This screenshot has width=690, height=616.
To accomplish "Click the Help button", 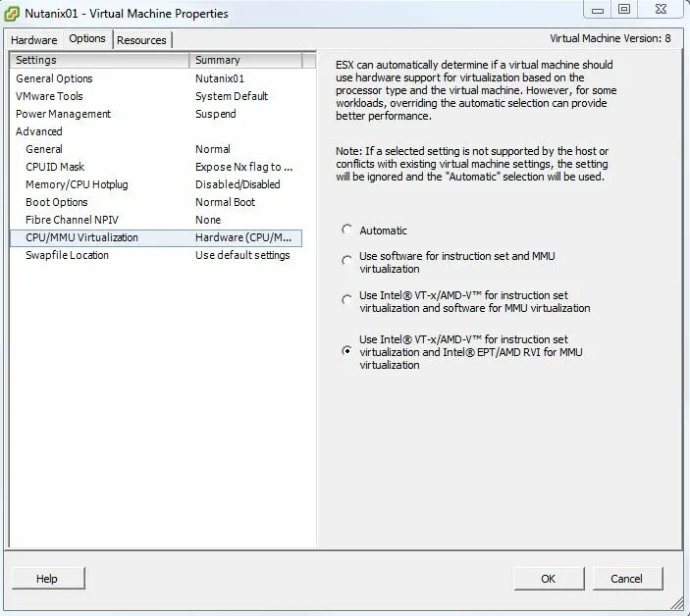I will click(48, 579).
